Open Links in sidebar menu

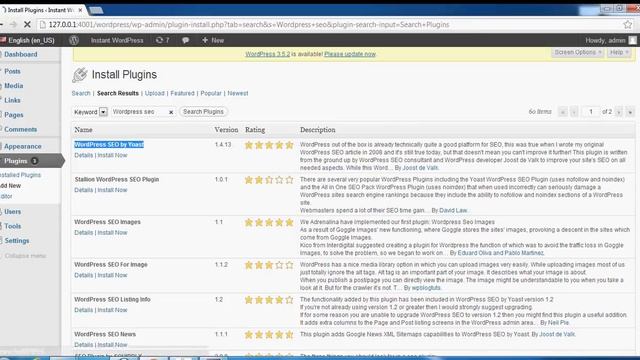tap(12, 100)
